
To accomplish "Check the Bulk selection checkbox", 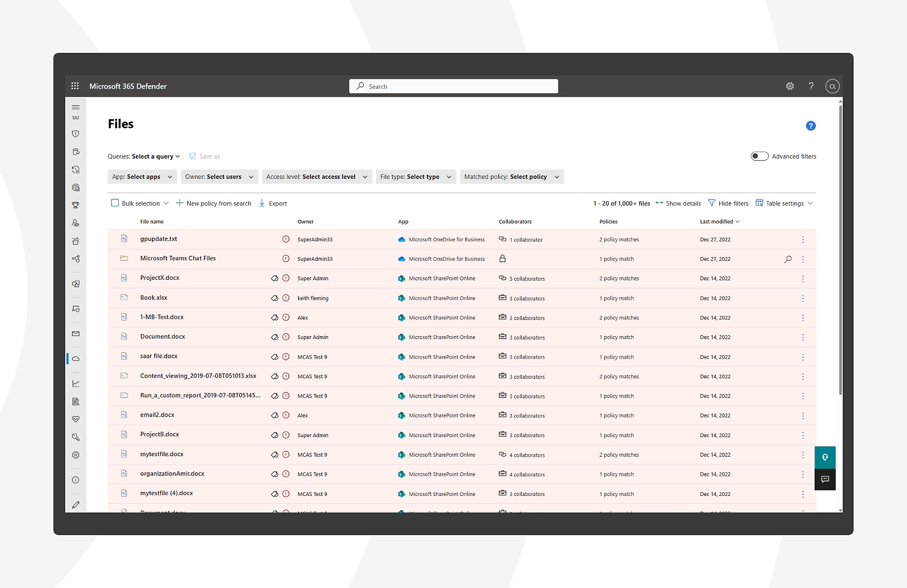I will coord(115,203).
